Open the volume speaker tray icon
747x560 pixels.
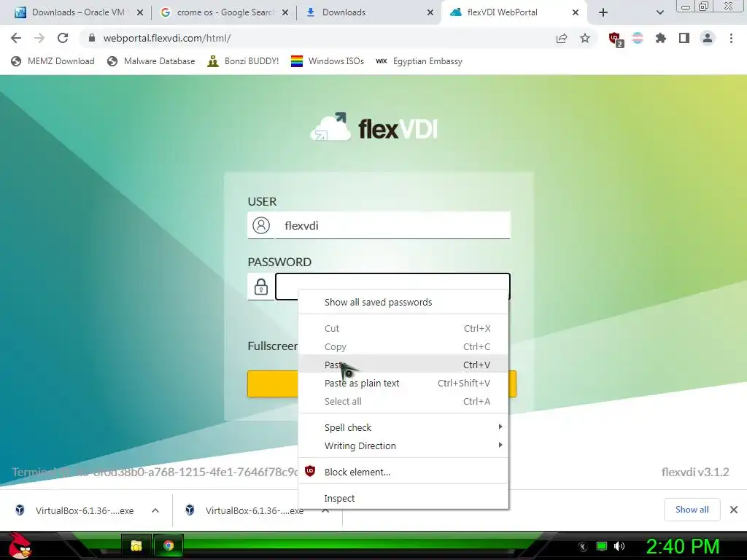pos(619,546)
